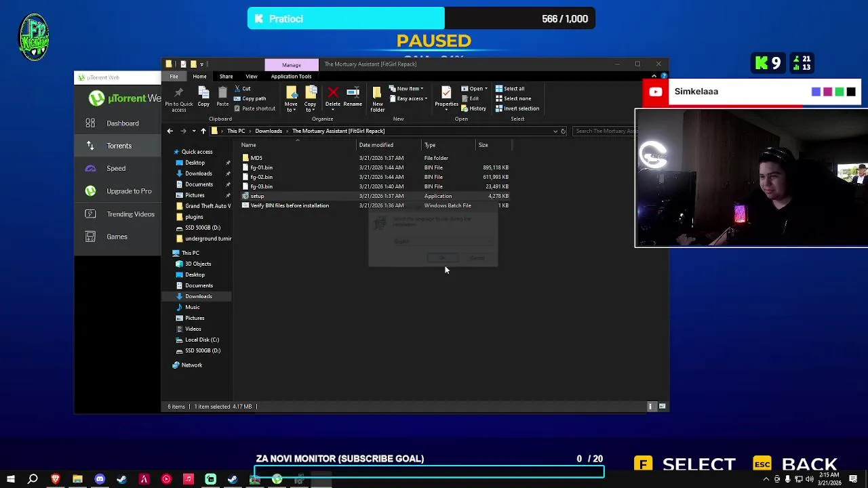Switch to large icons view button

pos(663,407)
